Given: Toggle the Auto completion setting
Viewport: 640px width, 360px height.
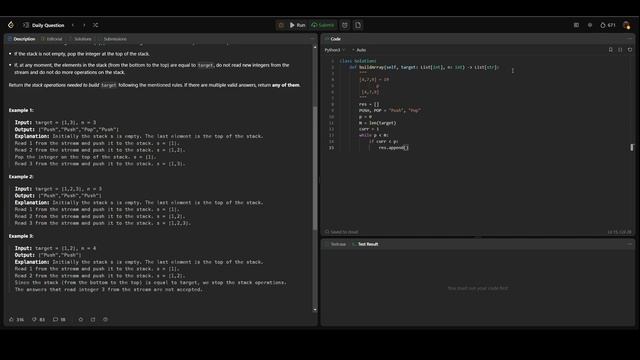Looking at the screenshot, I should (x=359, y=50).
